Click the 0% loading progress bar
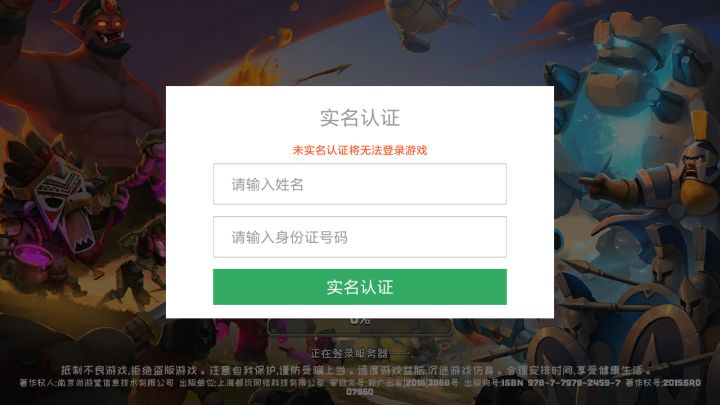720x405 pixels. coord(360,326)
